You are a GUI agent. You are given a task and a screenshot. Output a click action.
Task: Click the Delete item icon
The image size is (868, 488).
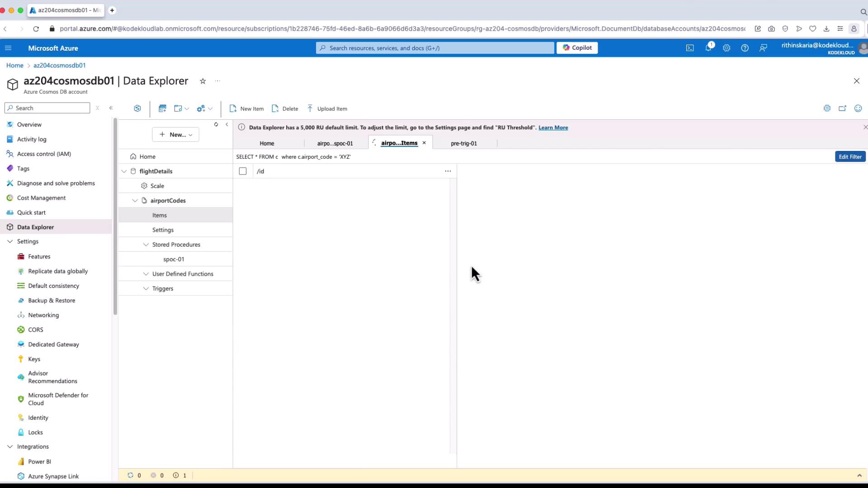(x=275, y=108)
